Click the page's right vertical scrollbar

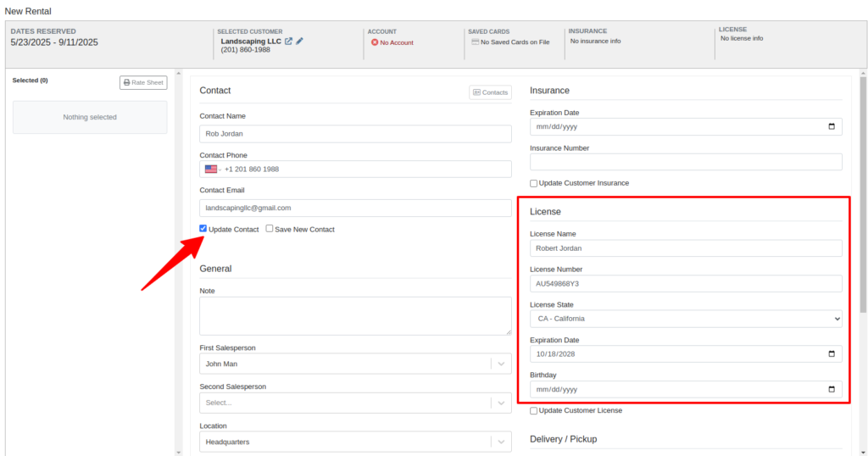(x=864, y=194)
